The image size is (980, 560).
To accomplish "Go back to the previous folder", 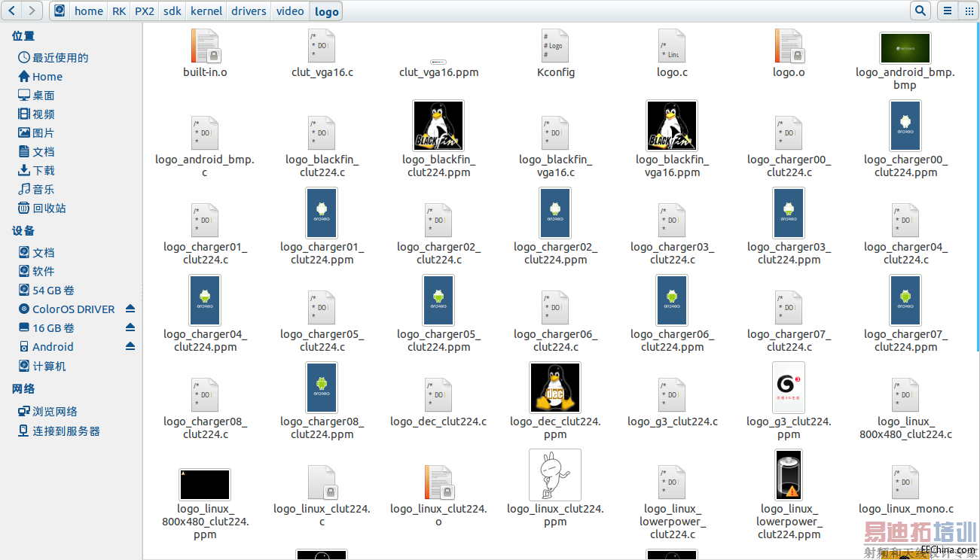I will click(12, 11).
